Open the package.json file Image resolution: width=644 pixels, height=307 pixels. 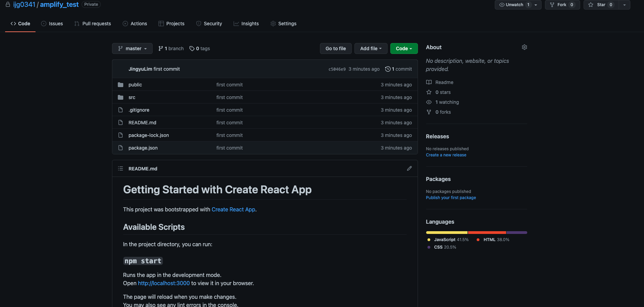[143, 148]
